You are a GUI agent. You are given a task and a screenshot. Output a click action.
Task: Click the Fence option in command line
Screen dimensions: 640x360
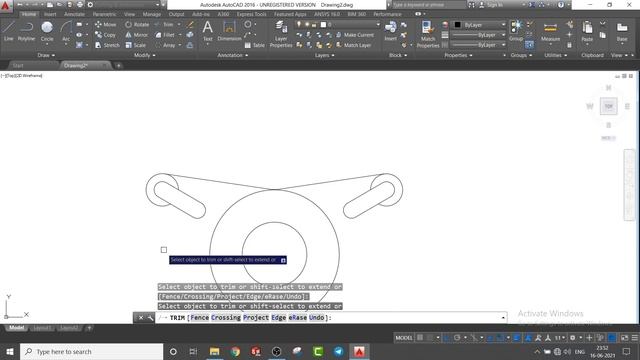(200, 318)
